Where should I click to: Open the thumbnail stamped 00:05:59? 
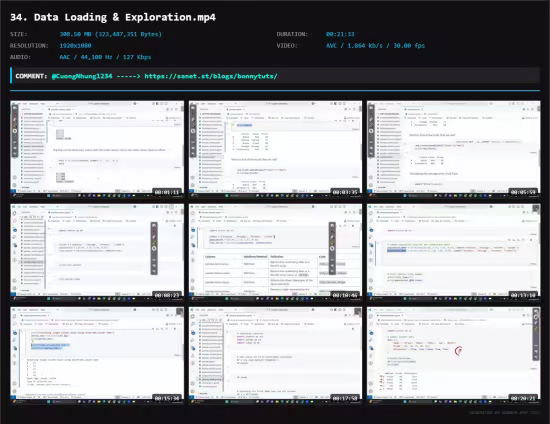tap(454, 149)
